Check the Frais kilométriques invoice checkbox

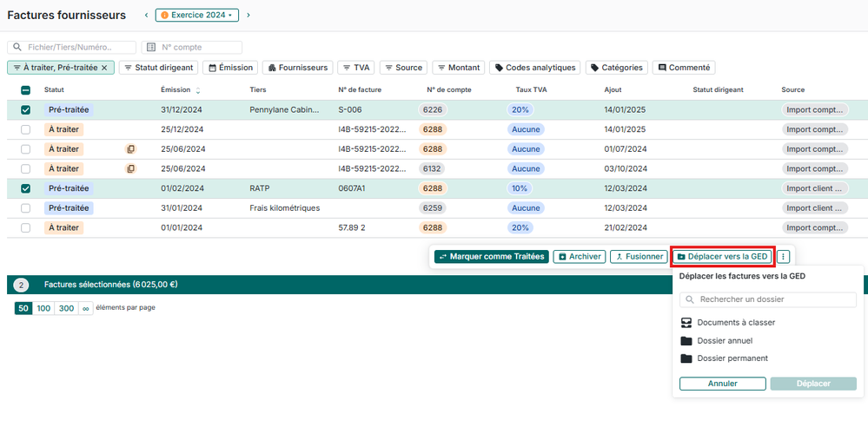click(x=25, y=208)
